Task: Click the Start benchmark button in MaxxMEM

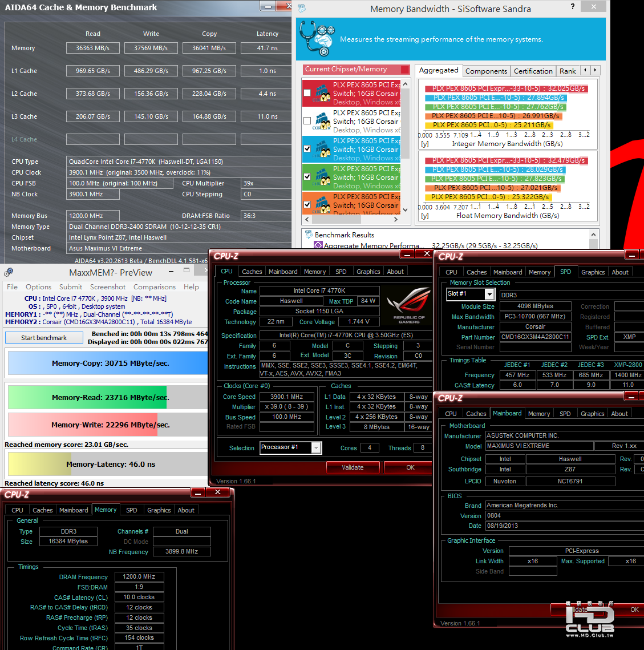Action: point(44,338)
